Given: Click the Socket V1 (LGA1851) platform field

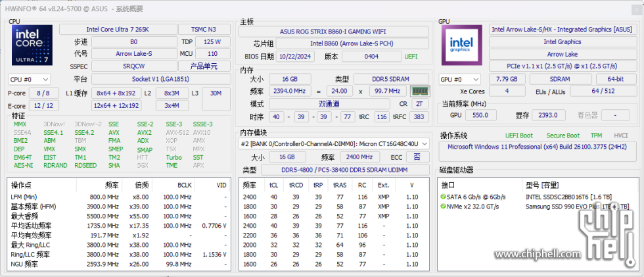Looking at the screenshot, I should 160,79.
